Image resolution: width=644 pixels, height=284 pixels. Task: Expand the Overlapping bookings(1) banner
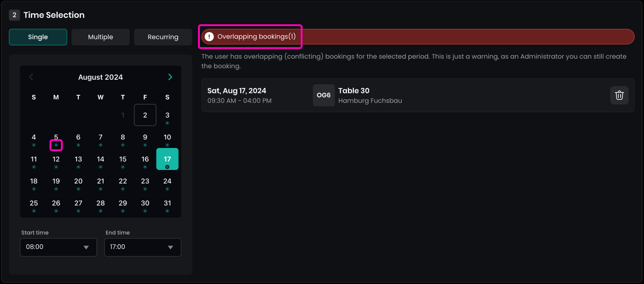pos(418,37)
